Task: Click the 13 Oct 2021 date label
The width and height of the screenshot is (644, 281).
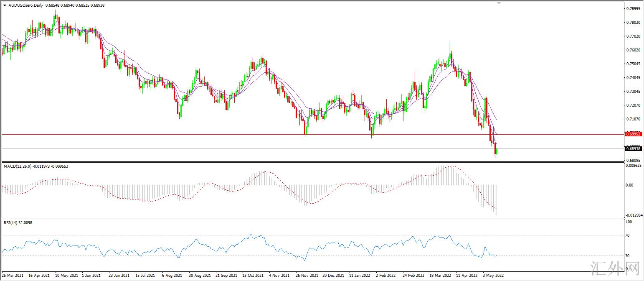Action: [253, 276]
